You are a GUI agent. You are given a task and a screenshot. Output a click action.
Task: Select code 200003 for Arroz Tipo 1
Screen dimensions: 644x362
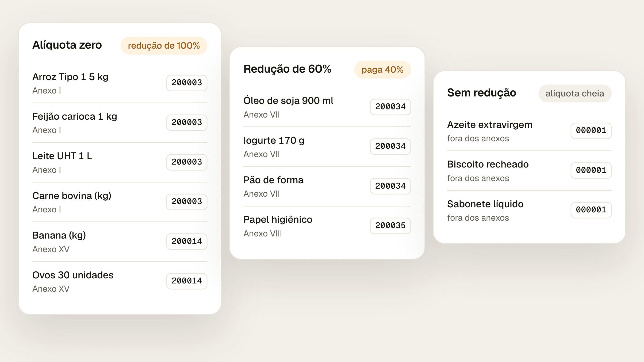pos(187,83)
